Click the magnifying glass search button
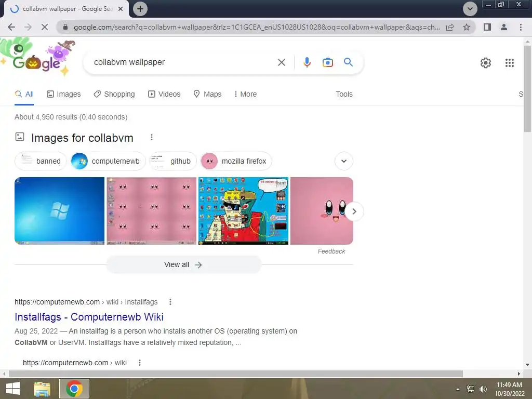Screen dimensions: 532x399 [348, 62]
